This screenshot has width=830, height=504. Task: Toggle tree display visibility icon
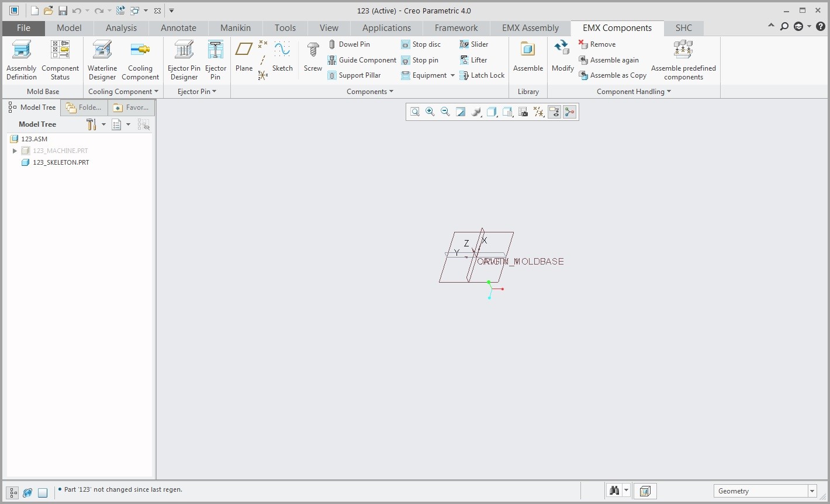coord(143,124)
